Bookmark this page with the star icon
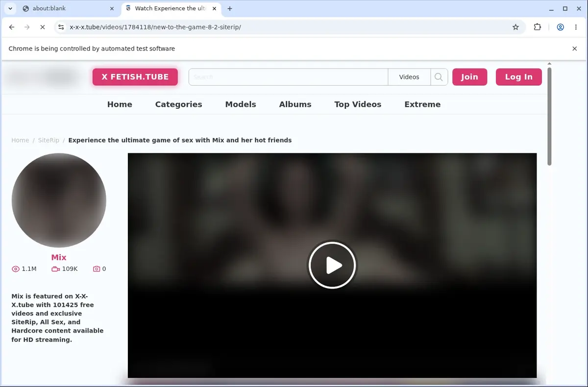The width and height of the screenshot is (588, 387). click(x=515, y=27)
